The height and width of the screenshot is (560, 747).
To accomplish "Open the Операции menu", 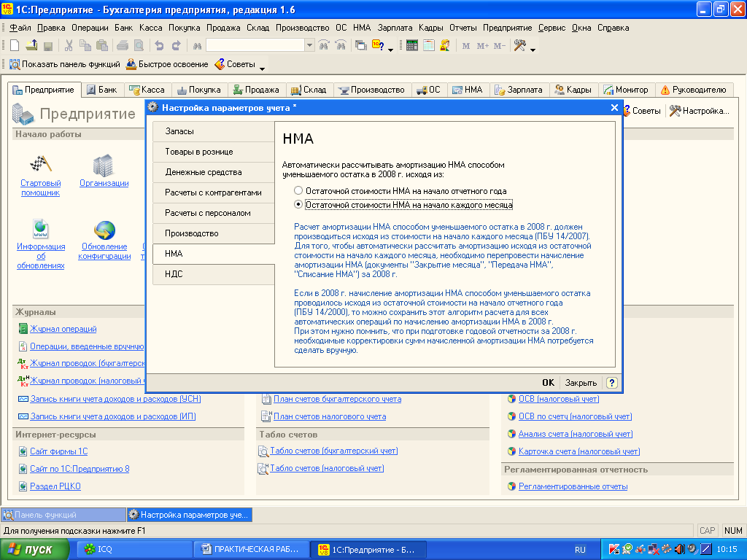I will (90, 28).
